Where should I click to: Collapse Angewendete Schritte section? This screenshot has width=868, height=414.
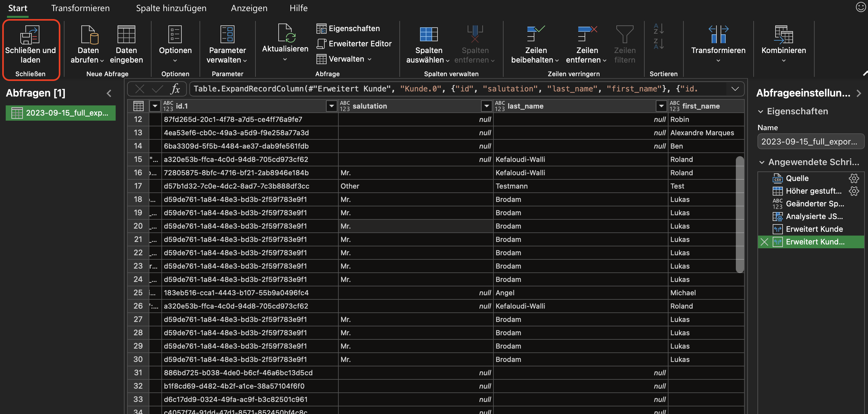[762, 162]
